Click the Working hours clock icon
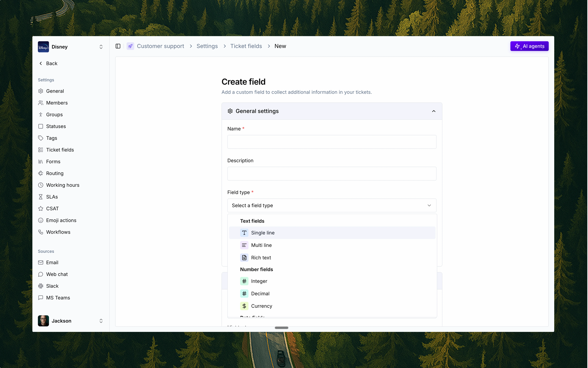This screenshot has height=368, width=588. 41,185
